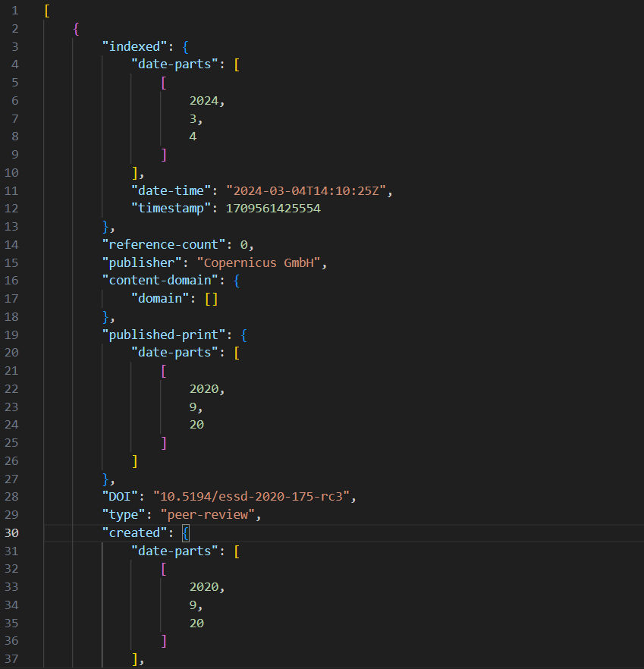Click the "published-print" key
The image size is (644, 669).
(x=163, y=335)
